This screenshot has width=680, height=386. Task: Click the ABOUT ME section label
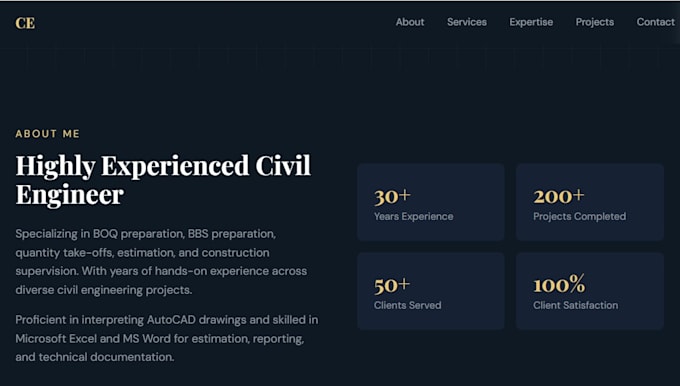48,134
